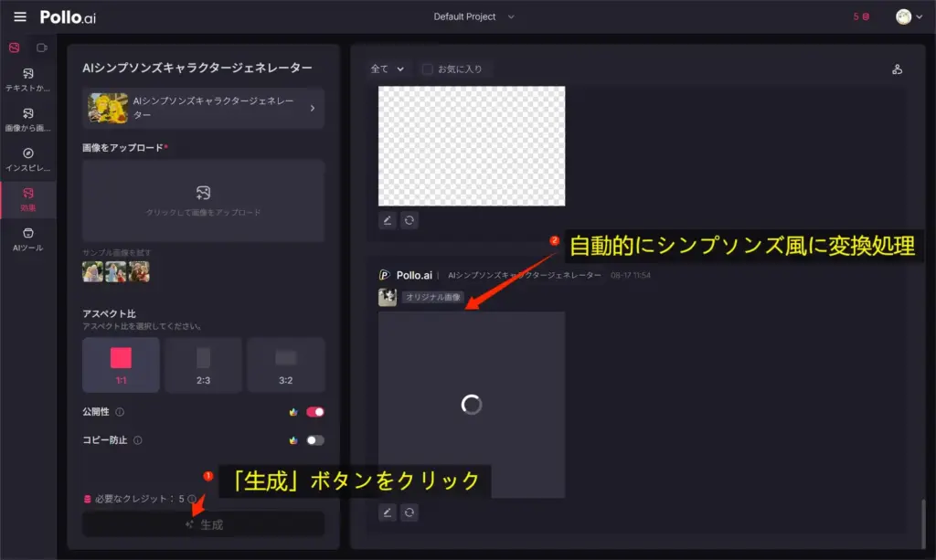Switch to video mode tab icon
Screen dimensions: 936x560
pyautogui.click(x=42, y=48)
